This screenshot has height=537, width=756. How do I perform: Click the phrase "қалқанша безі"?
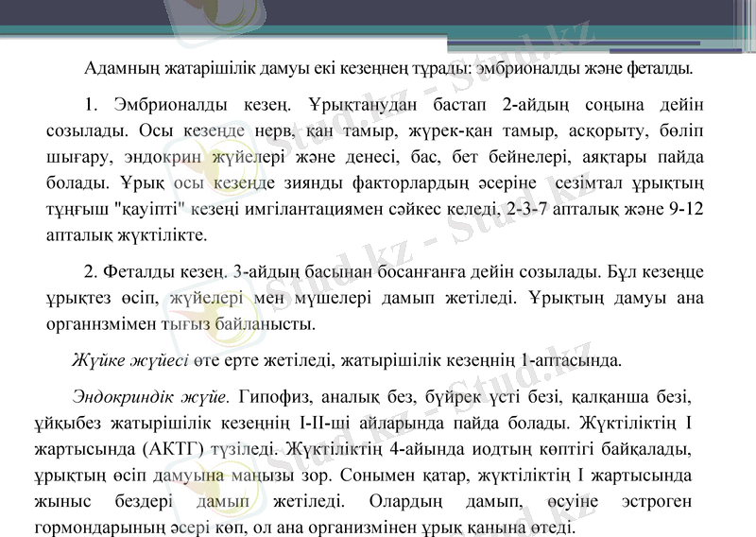point(631,397)
